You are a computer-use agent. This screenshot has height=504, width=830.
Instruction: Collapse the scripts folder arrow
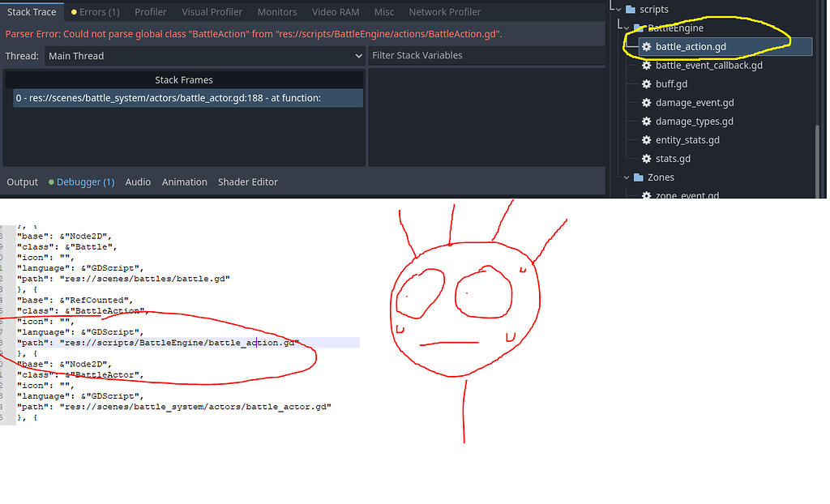[x=618, y=10]
